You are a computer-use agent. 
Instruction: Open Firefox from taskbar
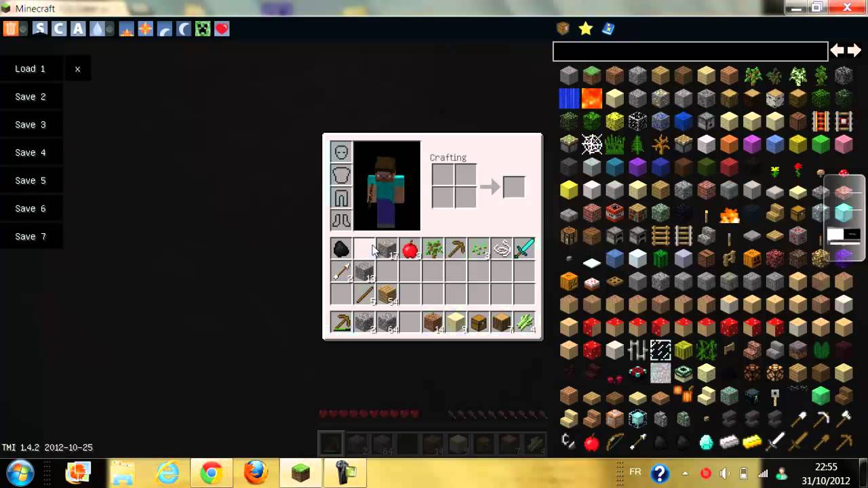click(x=256, y=472)
